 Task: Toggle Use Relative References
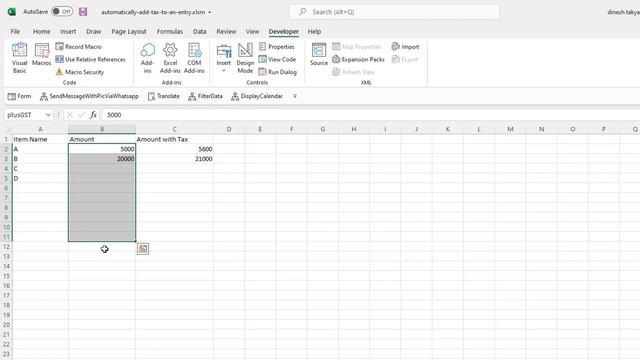pos(90,59)
